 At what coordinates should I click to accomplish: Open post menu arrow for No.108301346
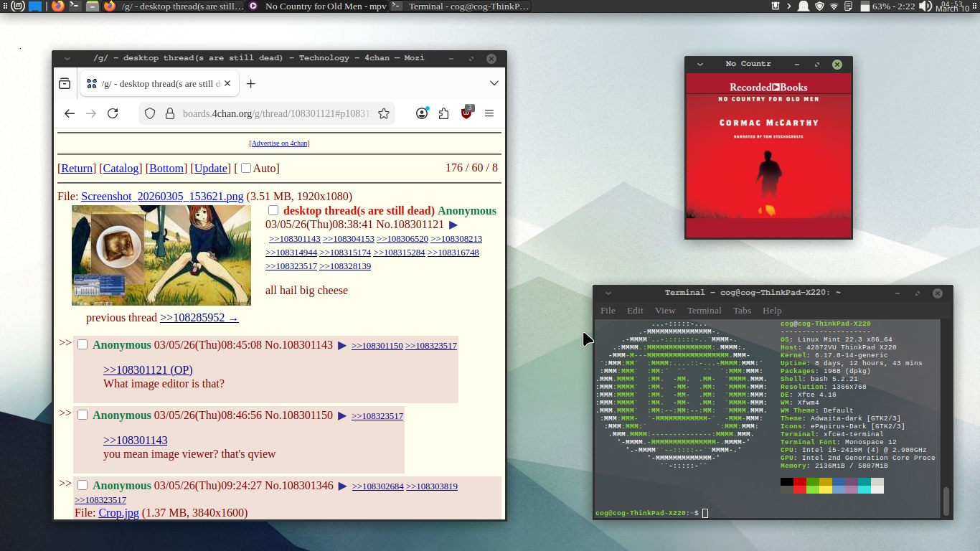[x=343, y=486]
